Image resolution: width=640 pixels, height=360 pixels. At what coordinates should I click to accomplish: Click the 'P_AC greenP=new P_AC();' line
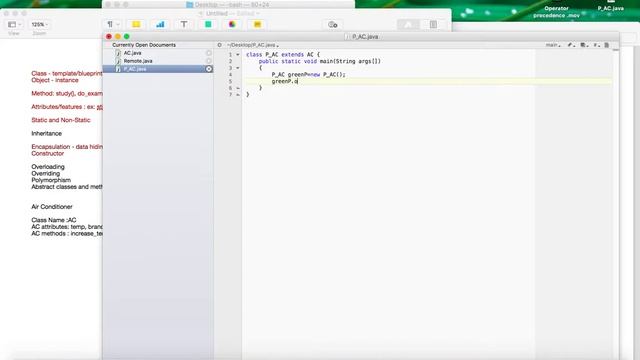pyautogui.click(x=308, y=75)
